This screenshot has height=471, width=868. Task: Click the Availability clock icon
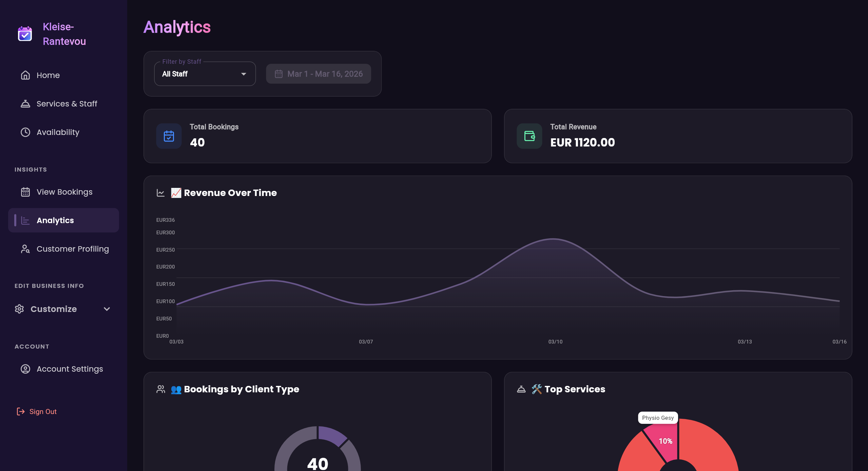25,132
